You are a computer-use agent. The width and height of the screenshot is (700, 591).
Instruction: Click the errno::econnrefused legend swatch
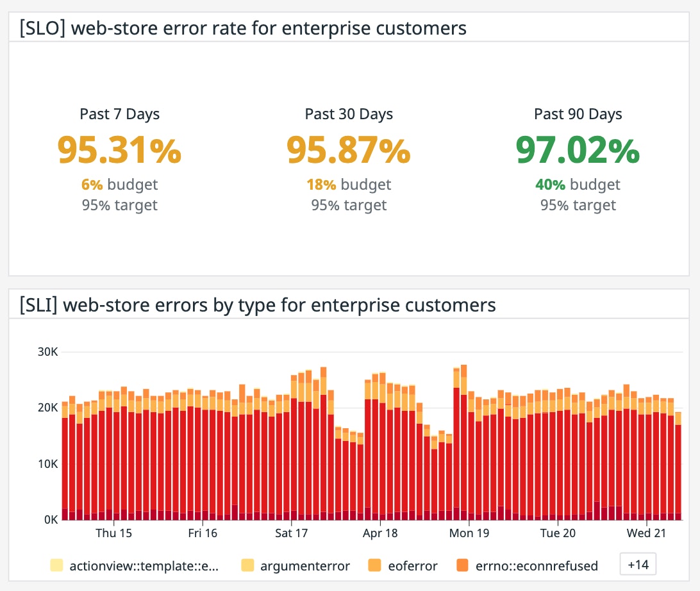(463, 565)
